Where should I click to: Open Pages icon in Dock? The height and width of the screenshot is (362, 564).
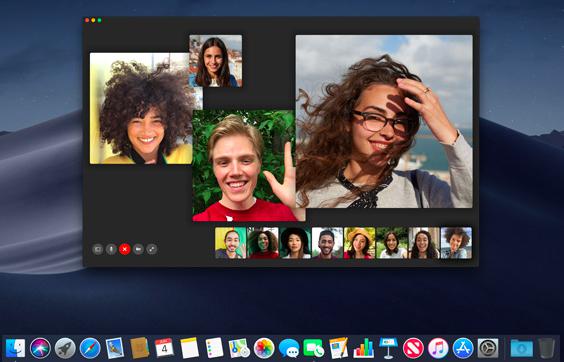(339, 348)
